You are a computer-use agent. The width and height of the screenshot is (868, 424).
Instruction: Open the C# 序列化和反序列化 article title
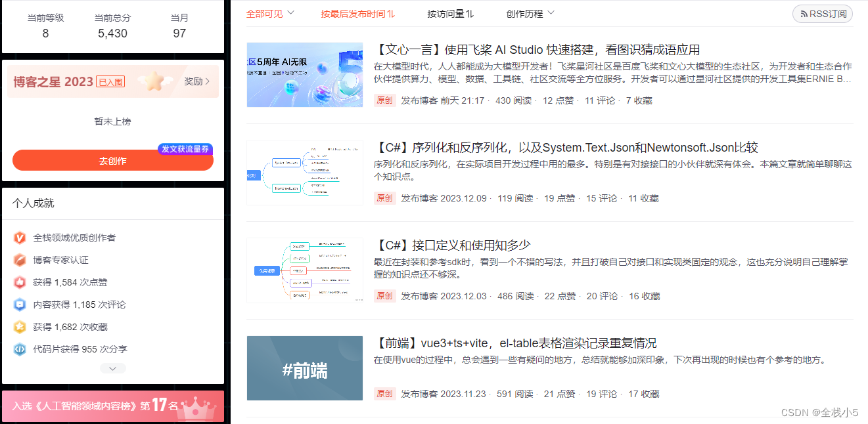[x=566, y=148]
